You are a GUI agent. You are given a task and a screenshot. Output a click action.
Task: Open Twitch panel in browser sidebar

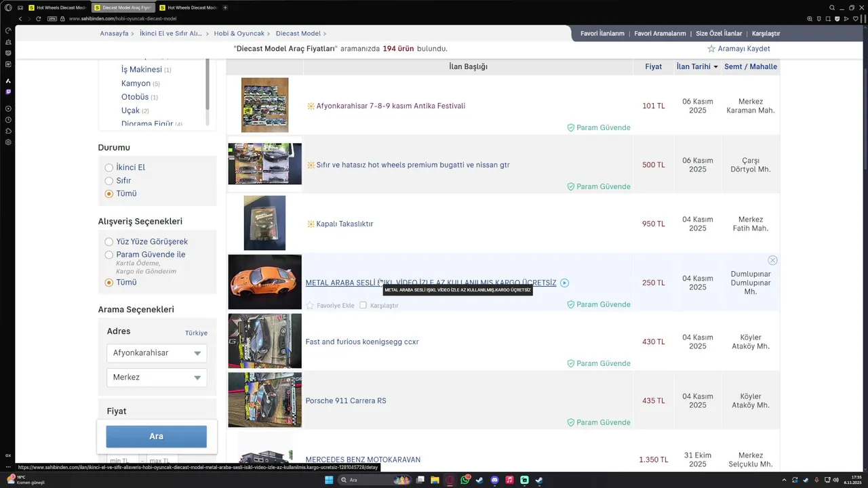click(8, 91)
